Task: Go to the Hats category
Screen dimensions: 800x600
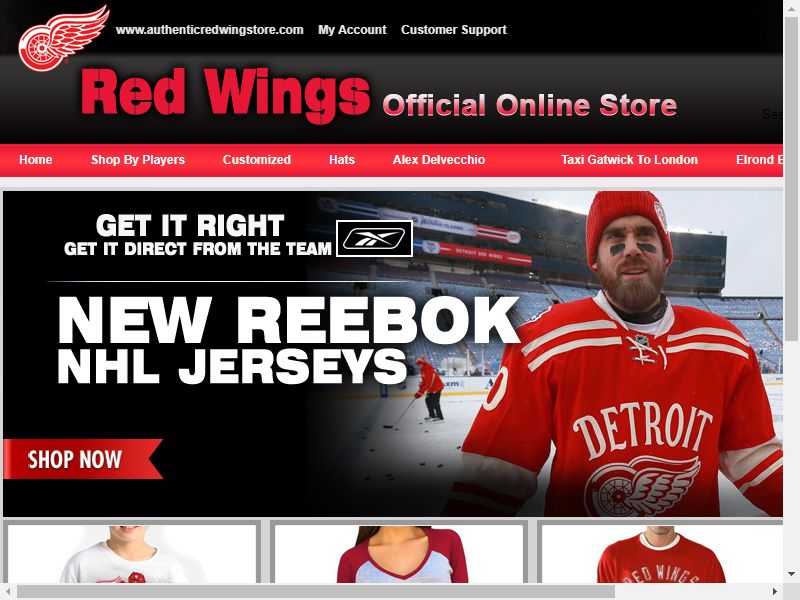Action: coord(342,160)
